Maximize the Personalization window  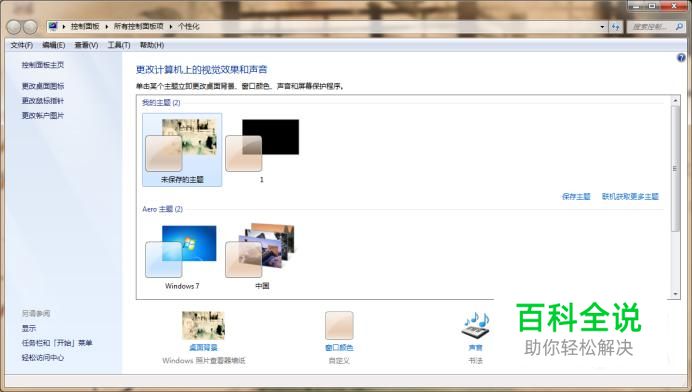pos(652,6)
